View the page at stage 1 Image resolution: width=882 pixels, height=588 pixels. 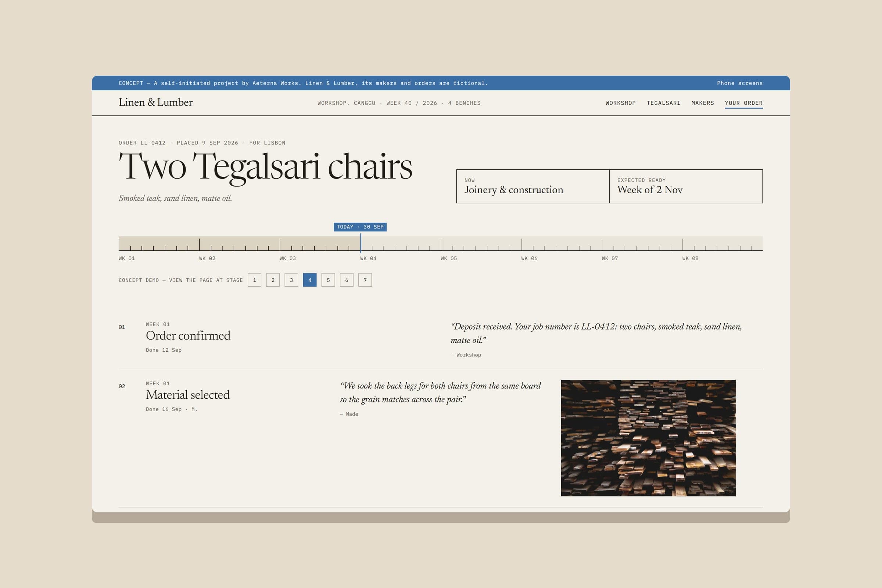coord(254,280)
